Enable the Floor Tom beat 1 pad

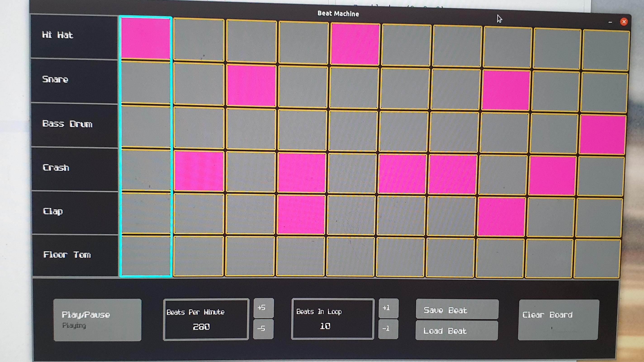coord(146,256)
